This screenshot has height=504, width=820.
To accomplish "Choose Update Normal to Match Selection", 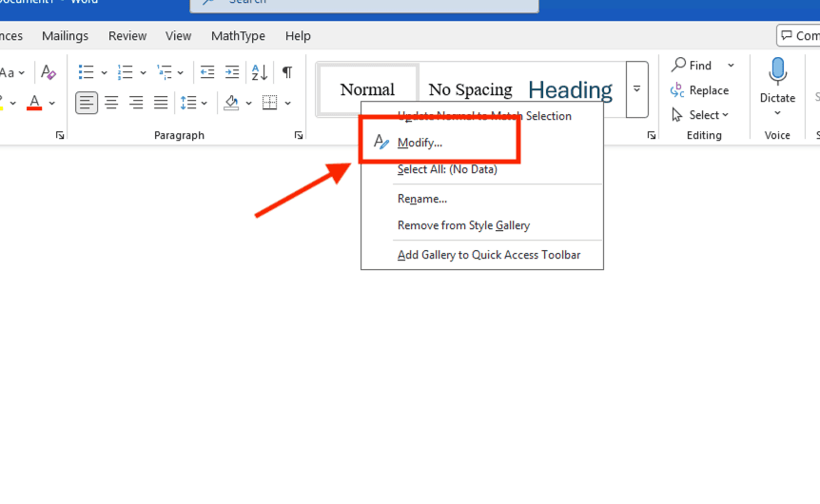I will (x=482, y=116).
